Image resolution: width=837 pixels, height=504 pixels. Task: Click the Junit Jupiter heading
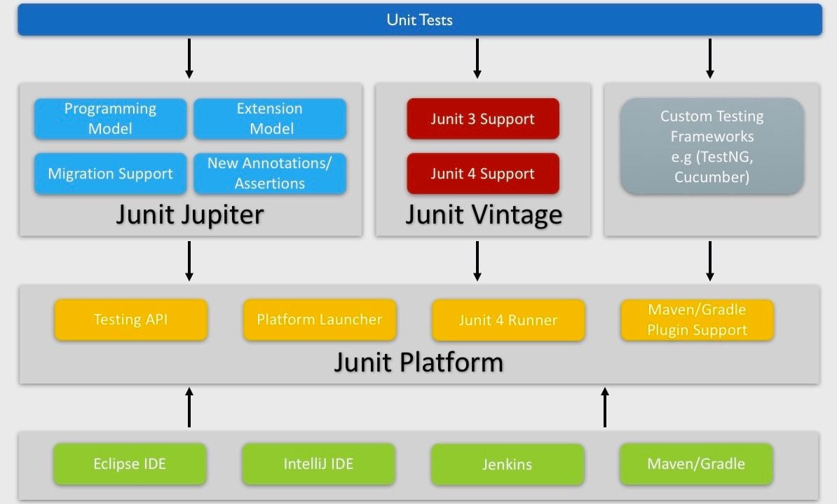pyautogui.click(x=190, y=215)
